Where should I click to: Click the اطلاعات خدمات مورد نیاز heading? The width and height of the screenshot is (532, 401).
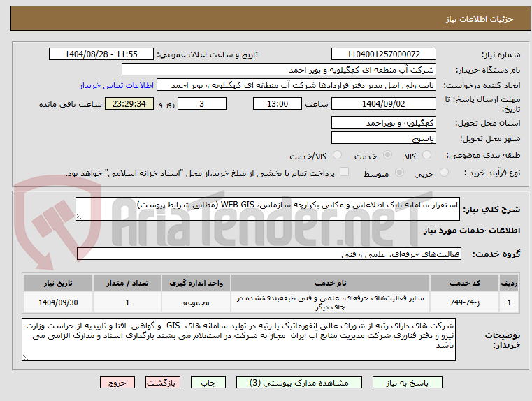pos(472,231)
